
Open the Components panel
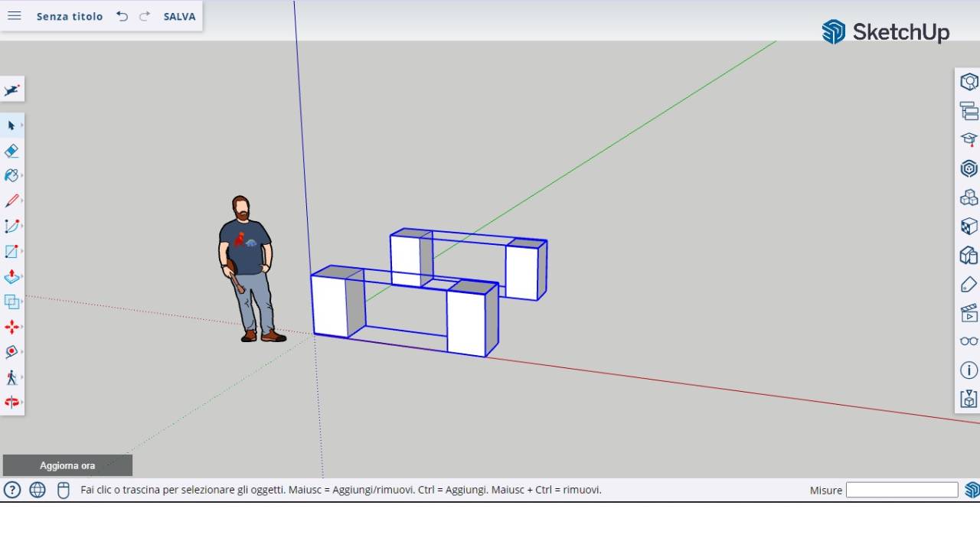pos(969,197)
